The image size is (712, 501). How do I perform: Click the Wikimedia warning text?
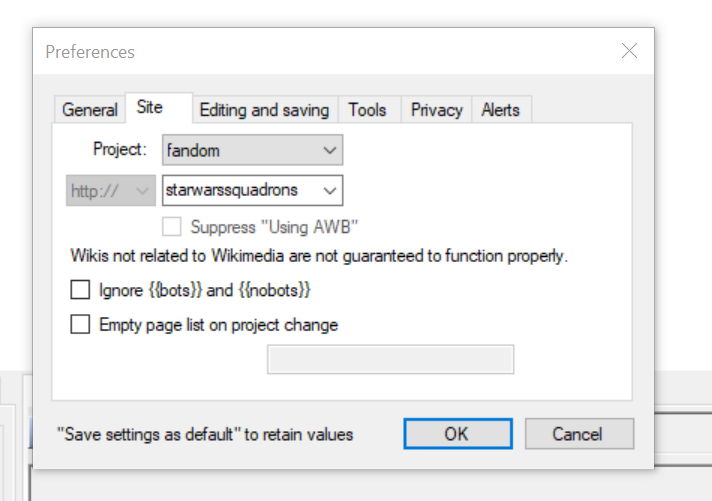(x=319, y=256)
